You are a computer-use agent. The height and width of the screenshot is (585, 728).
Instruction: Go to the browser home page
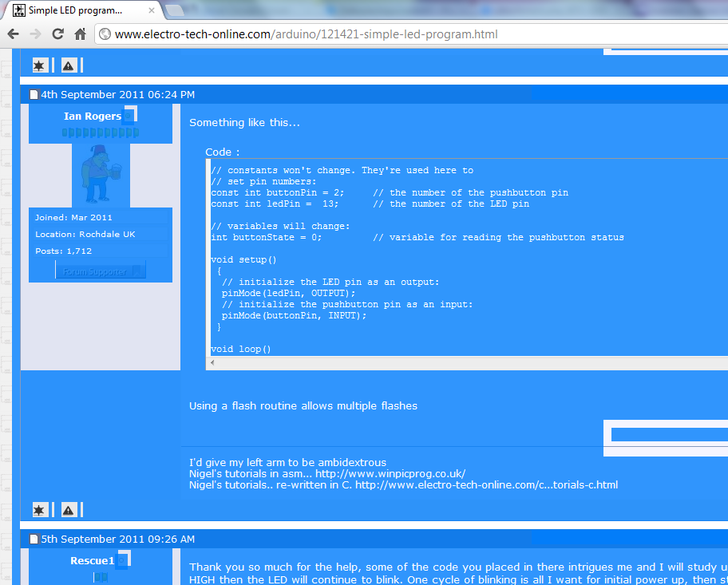point(80,34)
